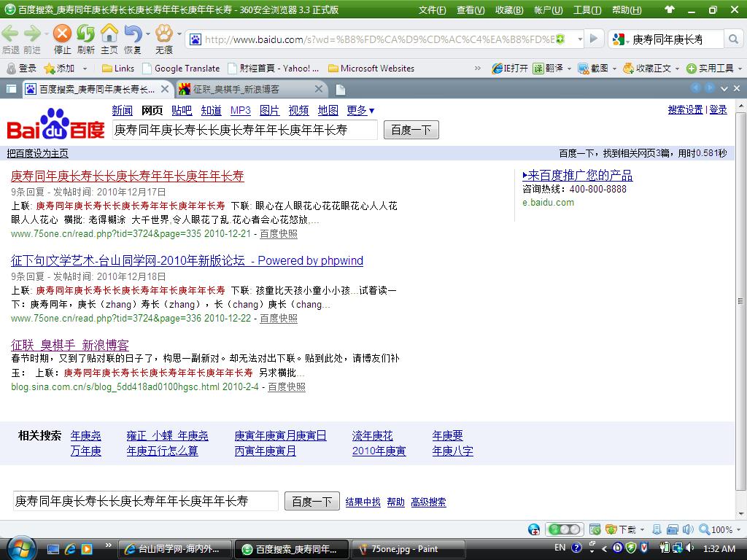747x560 pixels.
Task: Expand the 添加 favorites dropdown arrow
Action: (85, 69)
